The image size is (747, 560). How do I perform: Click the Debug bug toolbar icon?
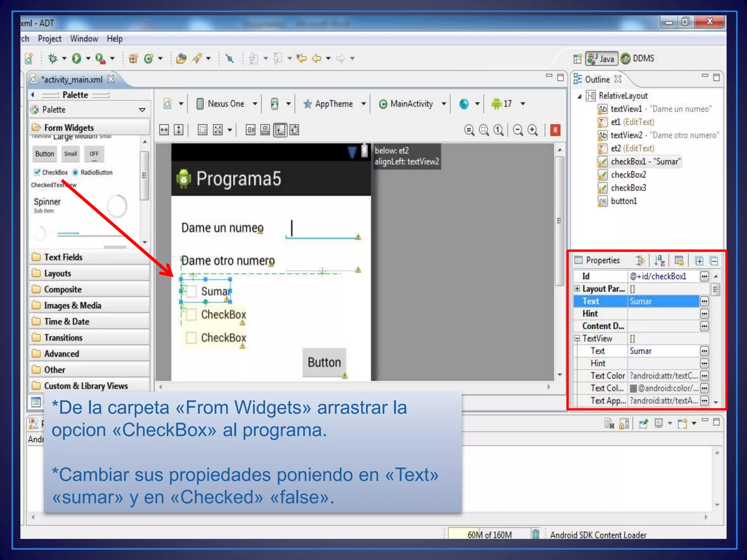[x=53, y=58]
